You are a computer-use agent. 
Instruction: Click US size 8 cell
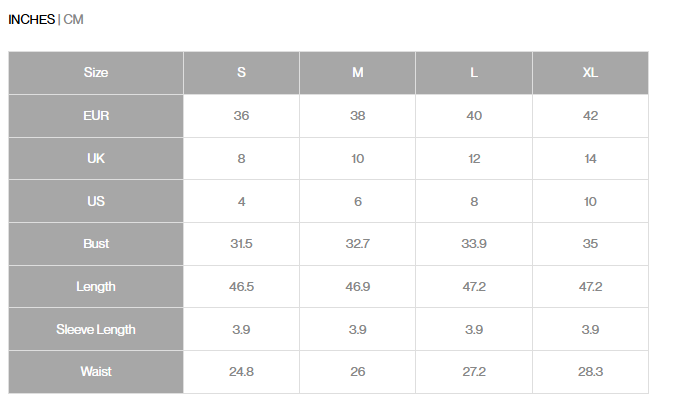(474, 202)
